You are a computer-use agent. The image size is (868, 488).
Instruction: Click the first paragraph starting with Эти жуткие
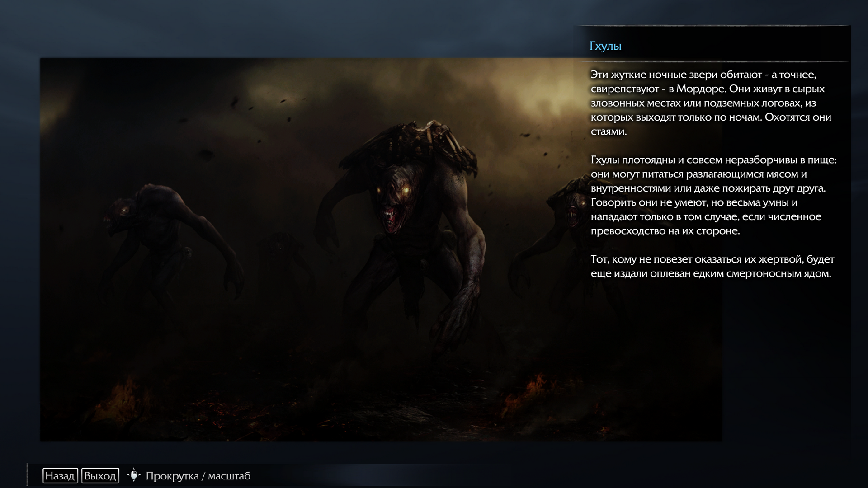[x=711, y=103]
